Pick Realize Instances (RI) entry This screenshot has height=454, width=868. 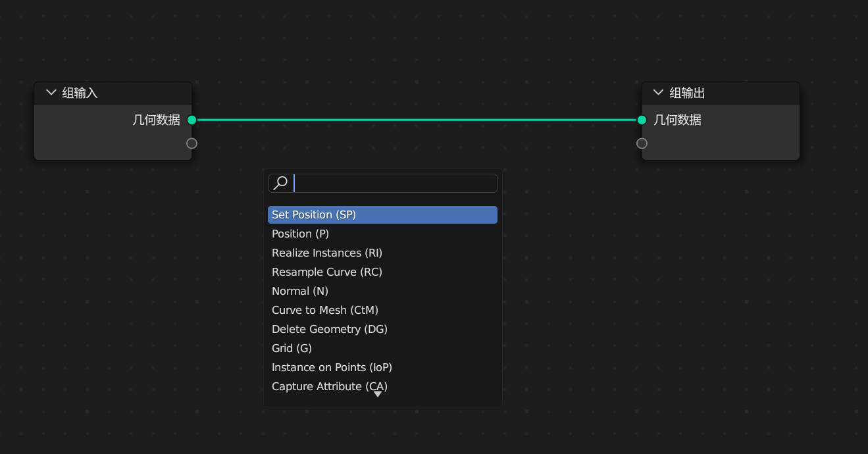coord(326,253)
